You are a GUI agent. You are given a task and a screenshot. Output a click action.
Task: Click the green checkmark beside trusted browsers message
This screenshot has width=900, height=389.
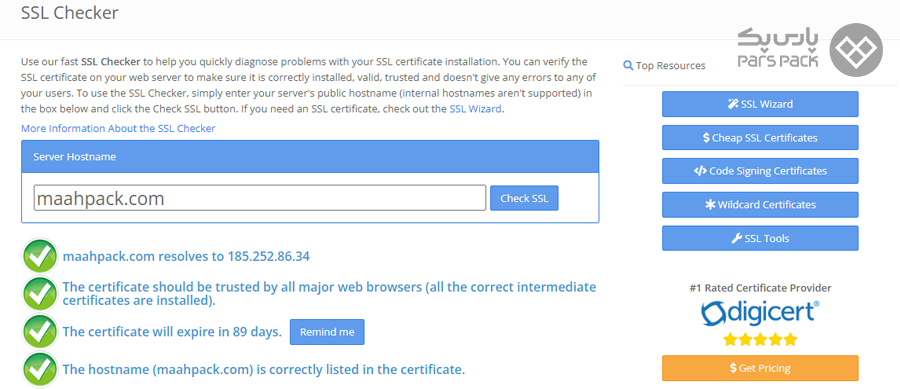pyautogui.click(x=40, y=293)
